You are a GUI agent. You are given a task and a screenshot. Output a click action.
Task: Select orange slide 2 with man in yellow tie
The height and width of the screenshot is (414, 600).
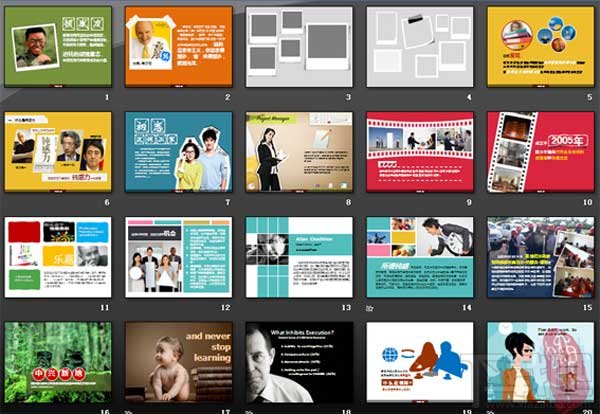coord(179,47)
